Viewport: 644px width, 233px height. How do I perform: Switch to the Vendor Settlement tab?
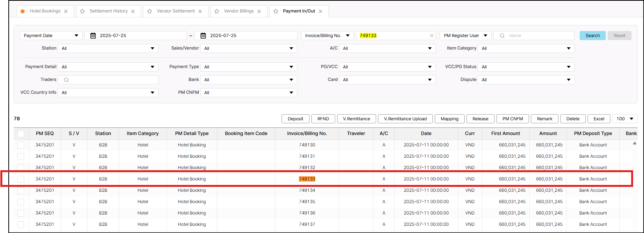(x=176, y=11)
